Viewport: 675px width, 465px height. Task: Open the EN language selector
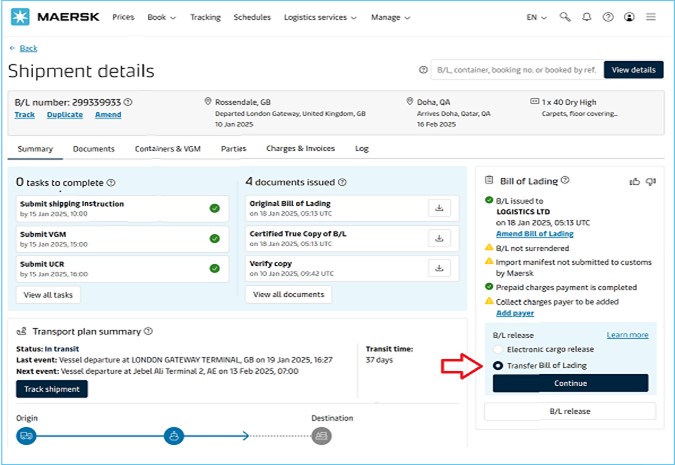pos(536,17)
